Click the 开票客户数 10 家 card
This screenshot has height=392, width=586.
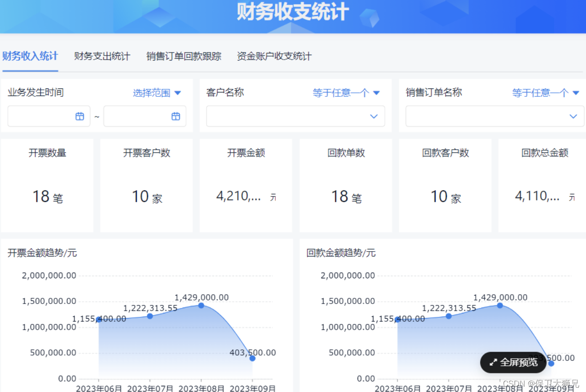[147, 185]
